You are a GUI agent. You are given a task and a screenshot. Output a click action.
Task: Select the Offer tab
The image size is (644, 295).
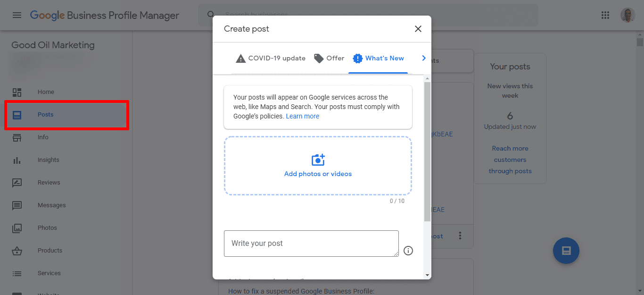(x=329, y=59)
